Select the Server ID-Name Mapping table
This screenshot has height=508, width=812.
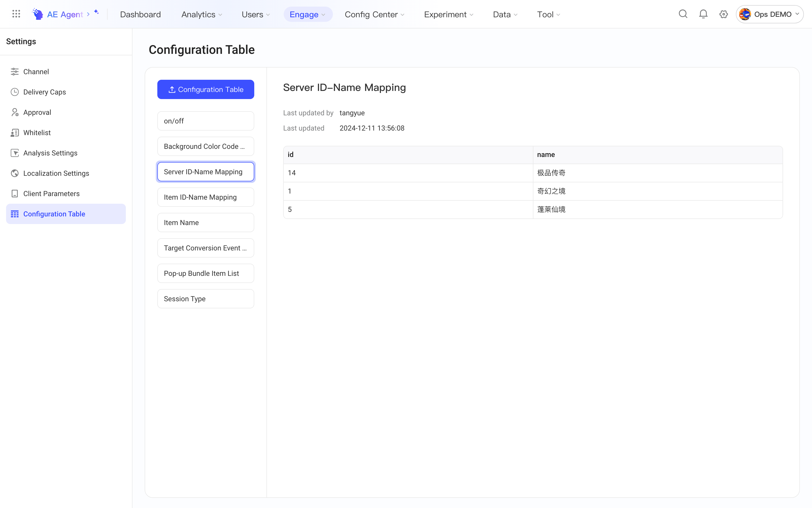(206, 172)
